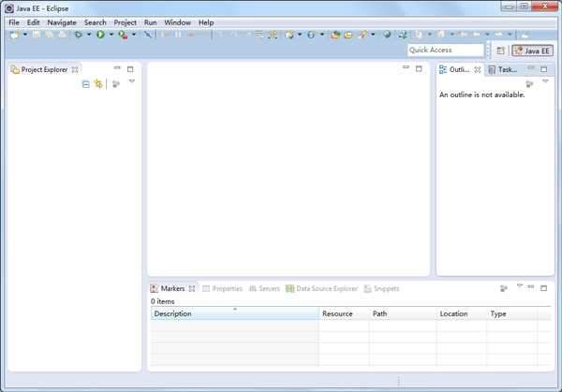Minimize the Project Explorer panel
562x392 pixels.
117,69
